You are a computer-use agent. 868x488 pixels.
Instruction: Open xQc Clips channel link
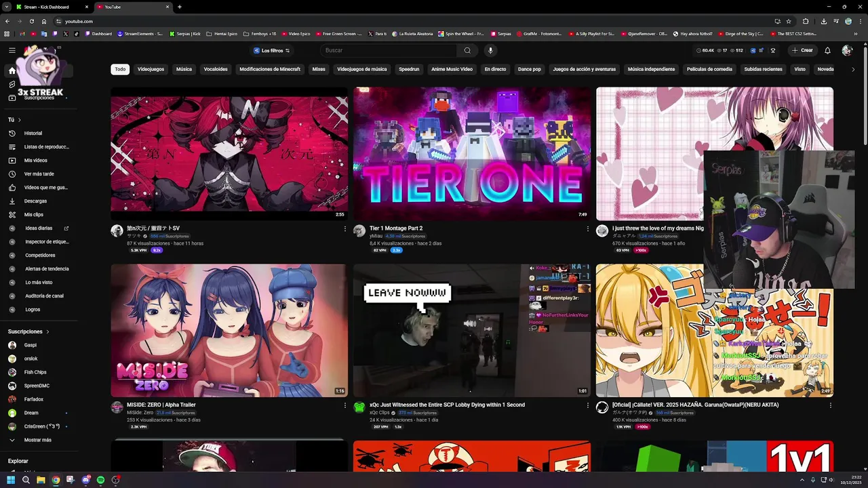pyautogui.click(x=379, y=413)
